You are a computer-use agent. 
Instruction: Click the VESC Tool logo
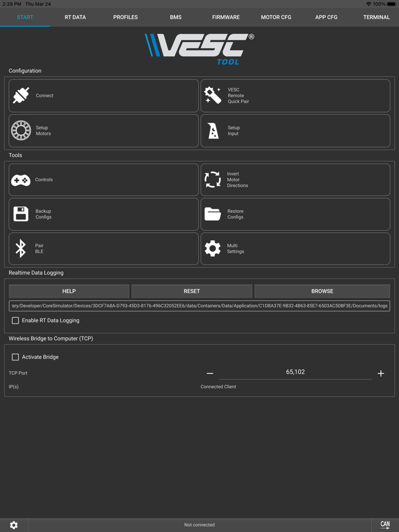pos(199,48)
